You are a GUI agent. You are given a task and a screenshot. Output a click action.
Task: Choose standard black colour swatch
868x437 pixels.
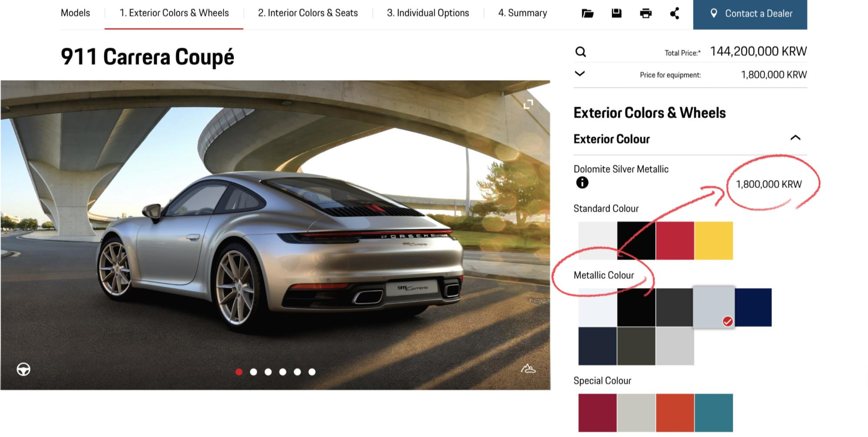(x=636, y=241)
